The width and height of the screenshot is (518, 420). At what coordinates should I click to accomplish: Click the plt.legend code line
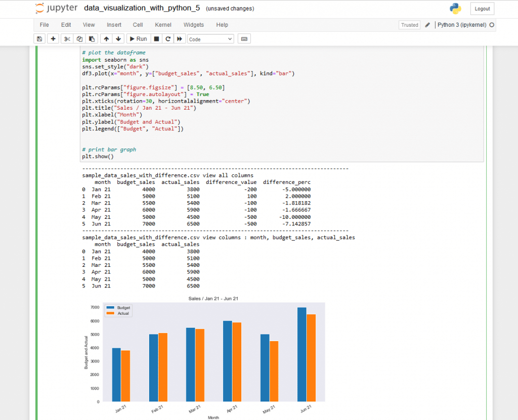[x=133, y=129]
